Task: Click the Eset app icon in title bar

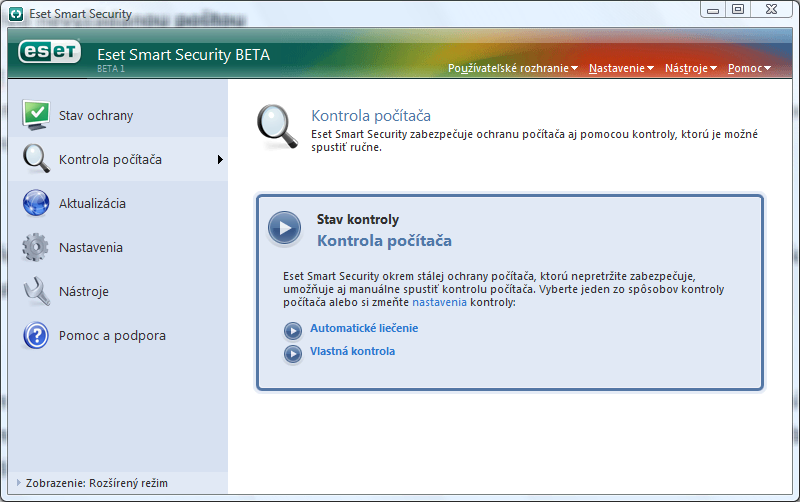Action: tap(16, 14)
